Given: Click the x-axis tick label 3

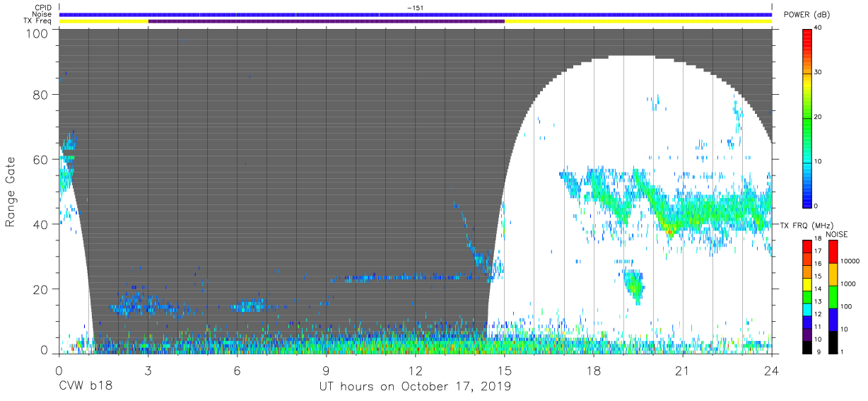Looking at the screenshot, I should coord(148,370).
